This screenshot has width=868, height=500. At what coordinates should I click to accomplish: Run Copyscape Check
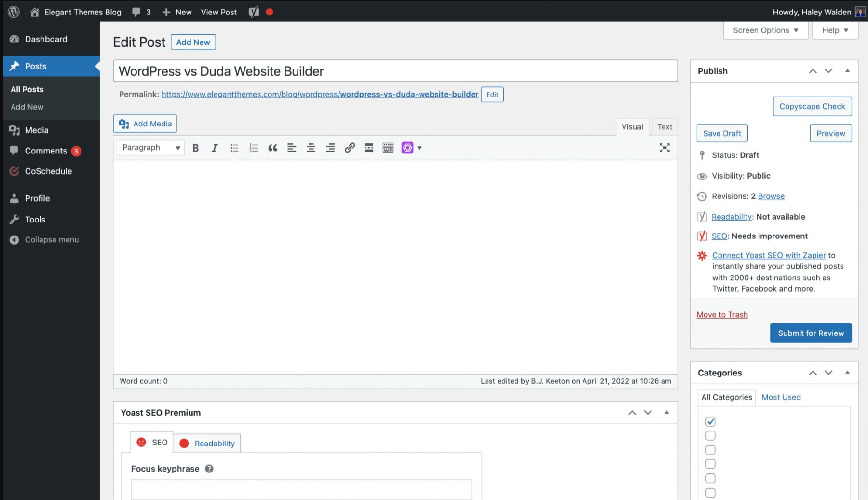coord(812,106)
